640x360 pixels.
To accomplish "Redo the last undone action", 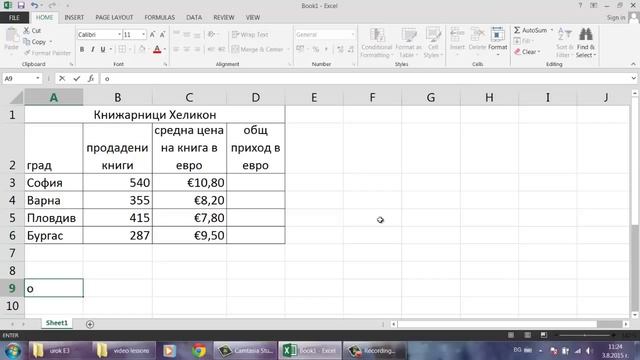I will click(x=52, y=5).
